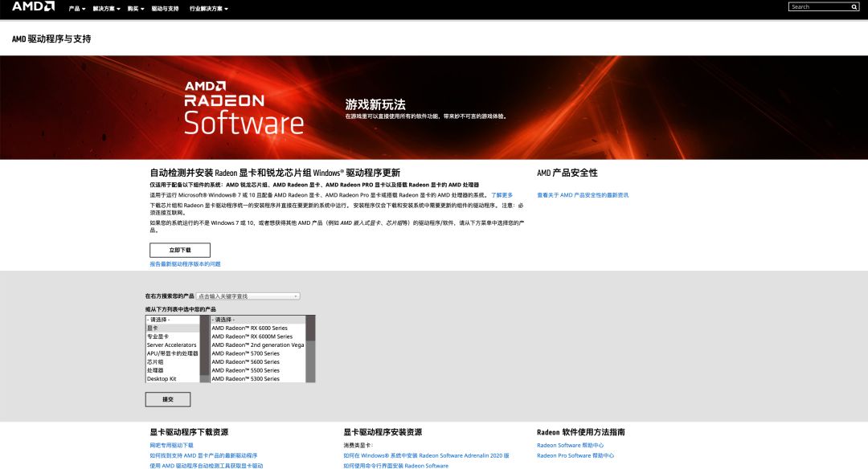The image size is (868, 469).
Task: Click the search magnifier icon
Action: click(x=854, y=6)
